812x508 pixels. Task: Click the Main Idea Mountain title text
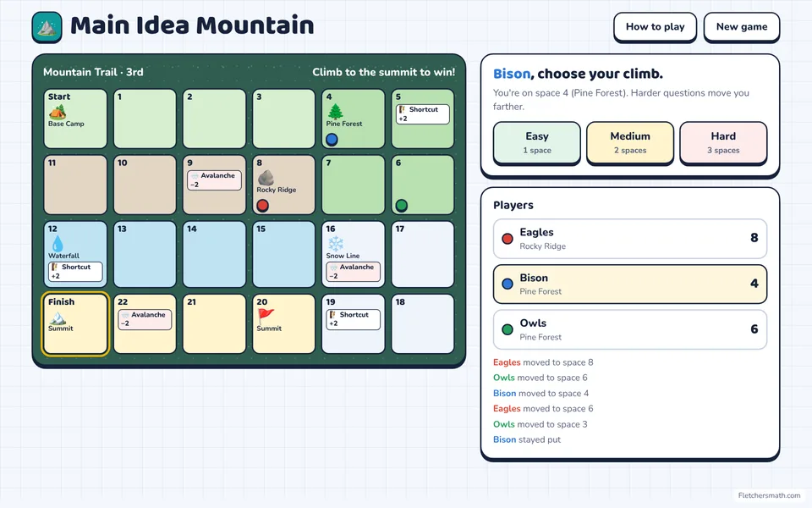[x=192, y=26]
